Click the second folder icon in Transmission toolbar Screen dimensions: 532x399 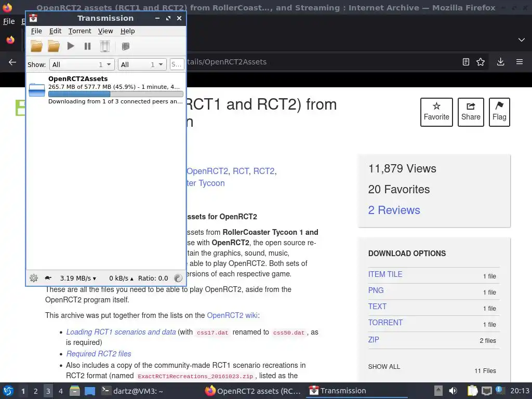(x=54, y=46)
